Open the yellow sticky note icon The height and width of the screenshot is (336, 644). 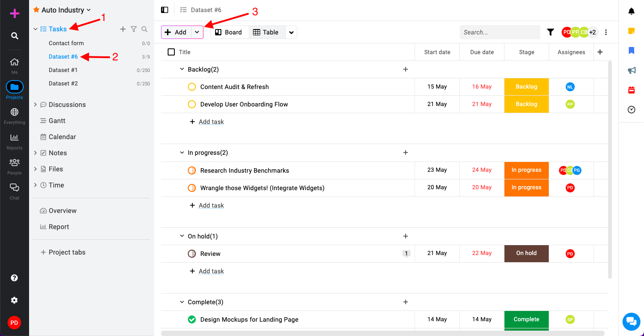[631, 31]
